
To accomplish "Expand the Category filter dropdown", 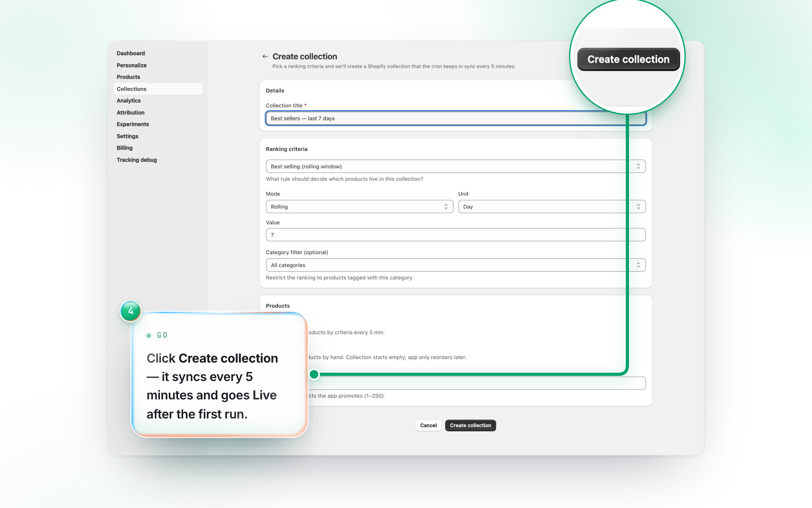I will click(x=456, y=265).
